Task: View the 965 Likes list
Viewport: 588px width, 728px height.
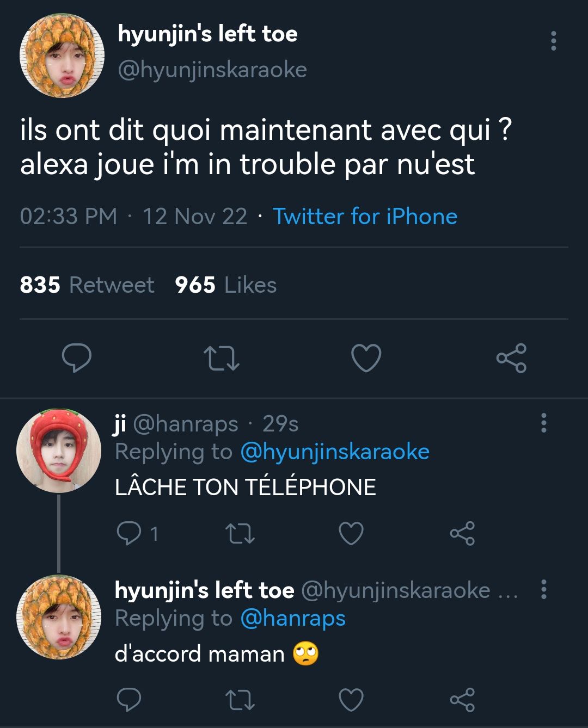Action: (226, 285)
